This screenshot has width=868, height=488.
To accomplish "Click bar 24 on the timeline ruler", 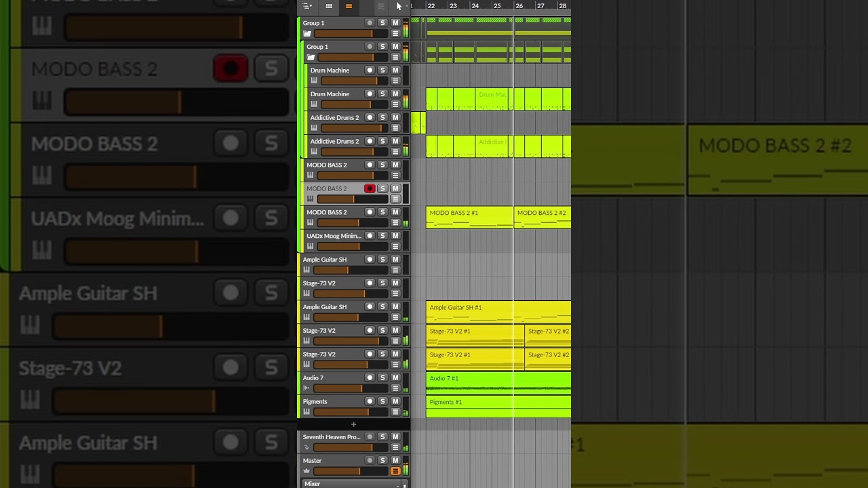I will click(x=475, y=6).
